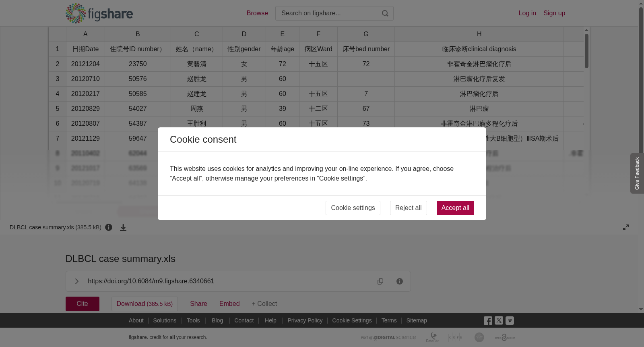Expand viewer to fullscreen

coord(626,227)
